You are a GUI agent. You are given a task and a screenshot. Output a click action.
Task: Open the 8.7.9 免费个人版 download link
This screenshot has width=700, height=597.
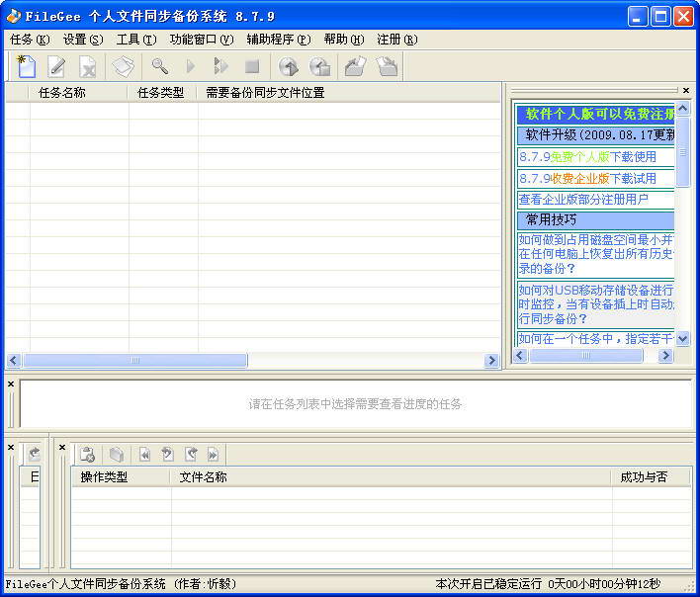click(587, 156)
